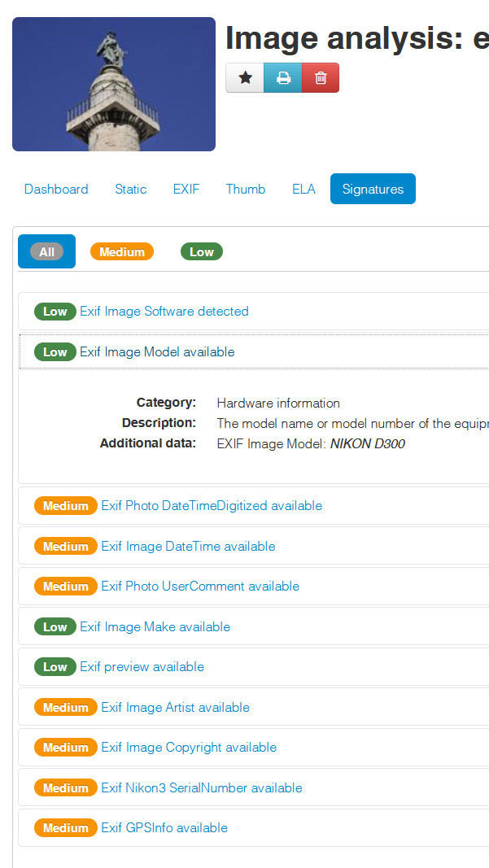The height and width of the screenshot is (868, 489).
Task: Expand Exif Nikon3 SerialNumber available
Action: pos(202,787)
